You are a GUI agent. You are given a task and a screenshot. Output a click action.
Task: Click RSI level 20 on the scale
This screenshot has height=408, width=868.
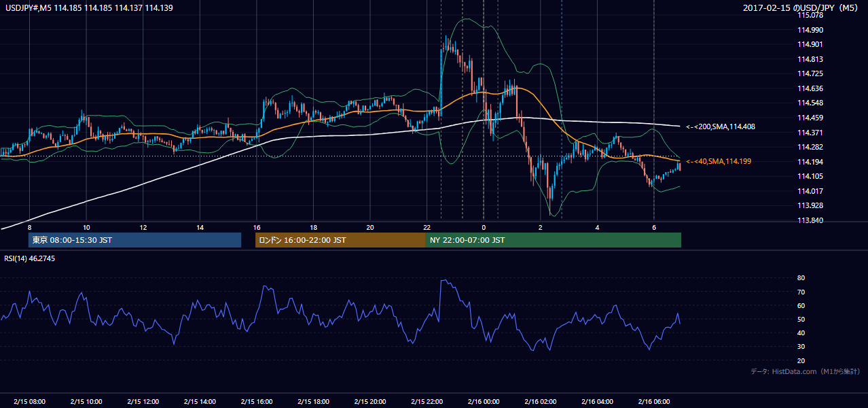click(801, 360)
